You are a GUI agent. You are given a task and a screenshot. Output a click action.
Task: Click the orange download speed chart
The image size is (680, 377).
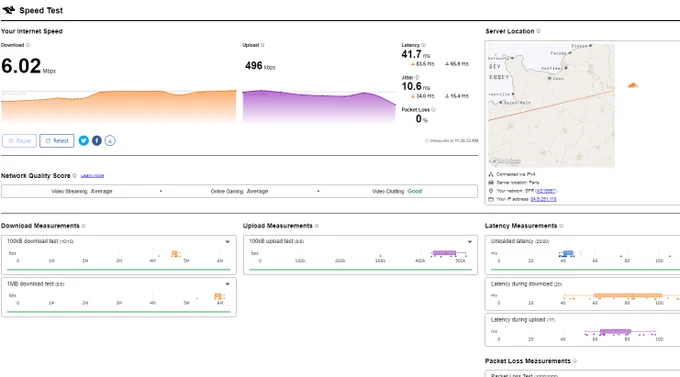[119, 106]
